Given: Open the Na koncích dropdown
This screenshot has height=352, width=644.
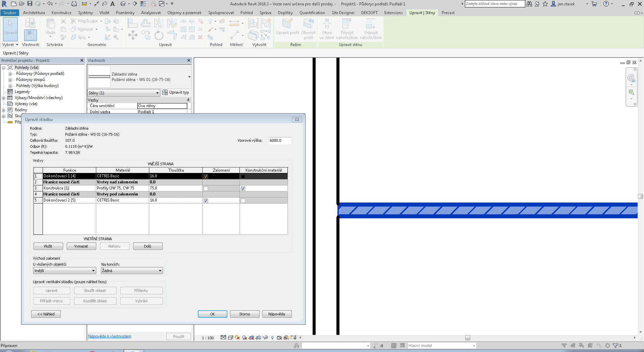Looking at the screenshot, I should [132, 271].
